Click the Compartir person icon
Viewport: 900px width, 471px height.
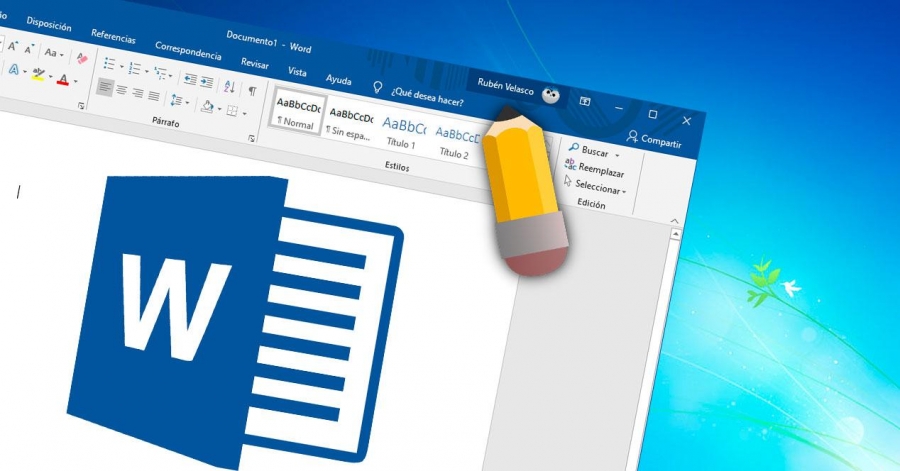633,136
